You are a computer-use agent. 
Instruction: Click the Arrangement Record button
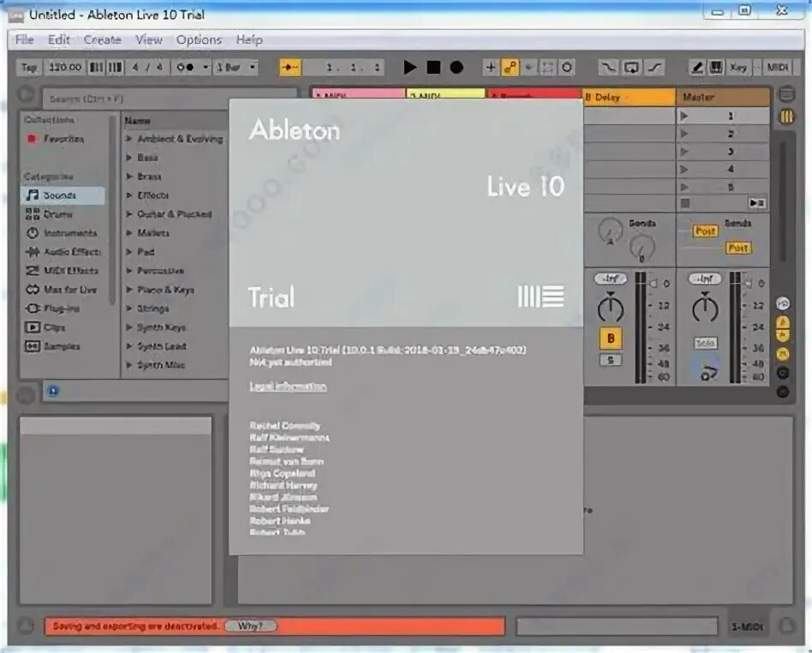457,68
